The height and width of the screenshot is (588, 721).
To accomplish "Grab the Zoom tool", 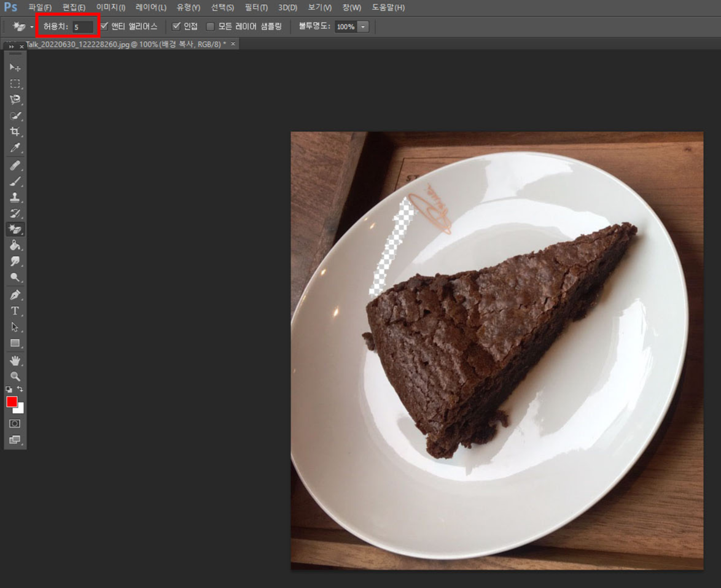I will pos(15,376).
